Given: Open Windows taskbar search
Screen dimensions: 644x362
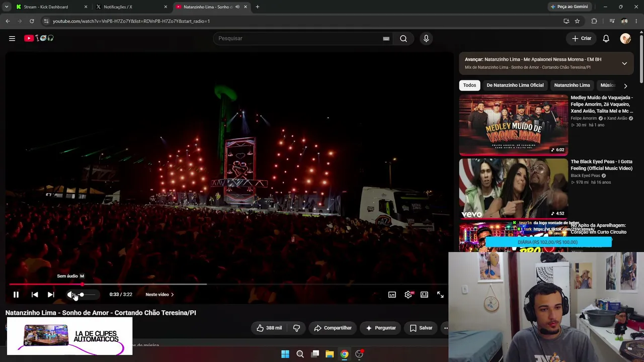Looking at the screenshot, I should 300,354.
